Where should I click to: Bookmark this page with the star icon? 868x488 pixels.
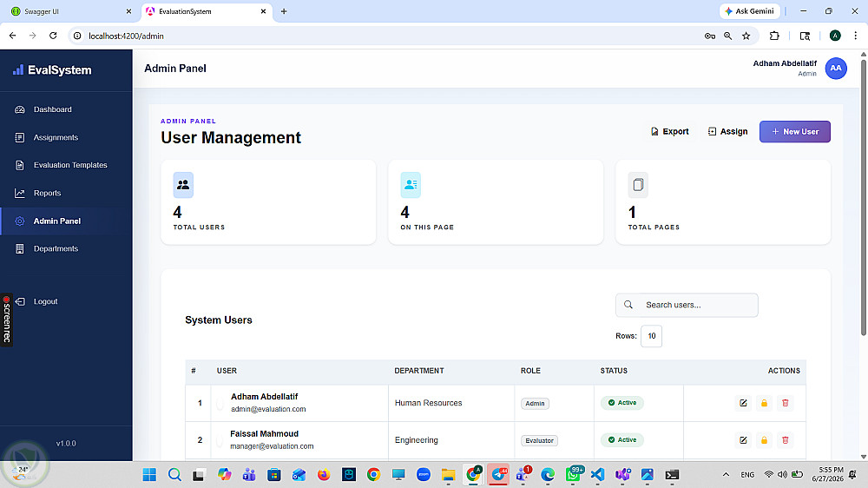tap(746, 36)
